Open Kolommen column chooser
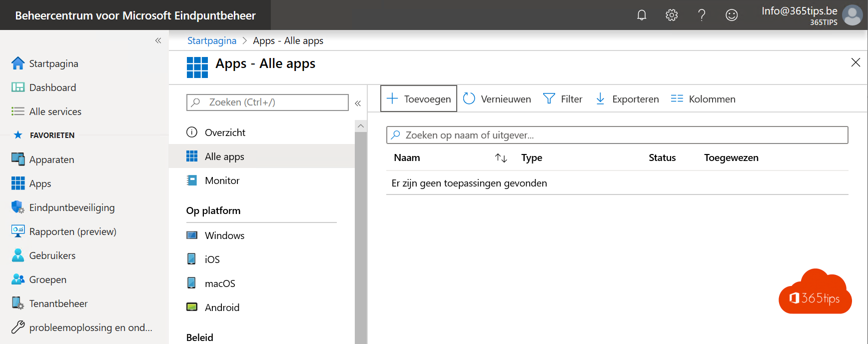The image size is (868, 344). click(703, 99)
